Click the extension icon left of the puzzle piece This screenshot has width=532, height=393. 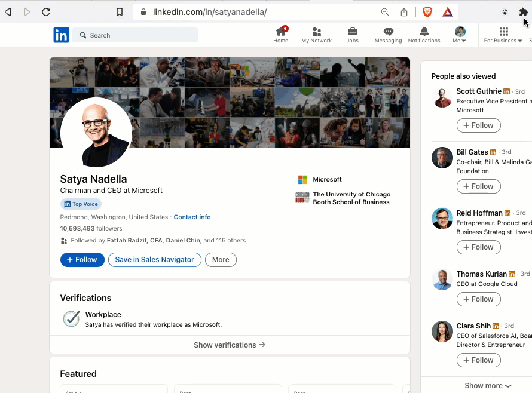point(505,12)
